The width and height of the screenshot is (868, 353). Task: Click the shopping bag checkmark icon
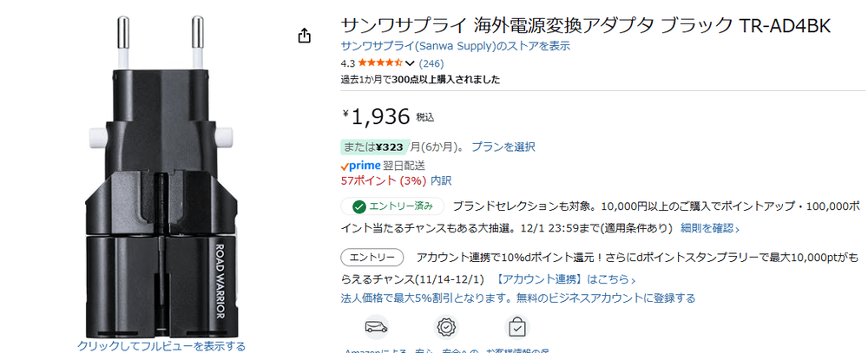516,327
